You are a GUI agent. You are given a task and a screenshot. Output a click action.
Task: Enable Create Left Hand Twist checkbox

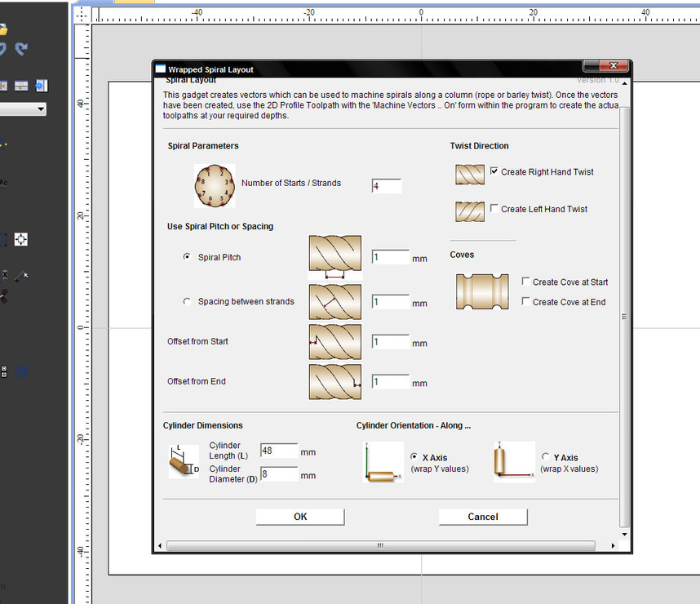[494, 209]
